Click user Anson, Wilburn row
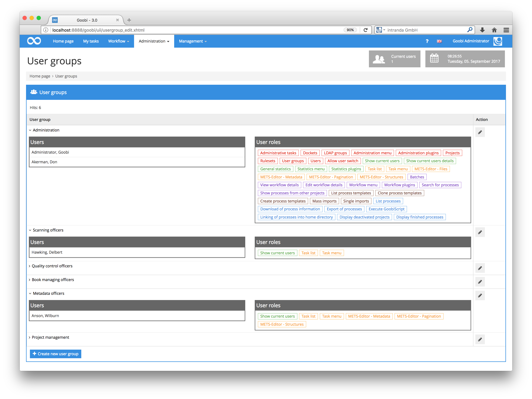The height and width of the screenshot is (399, 532). click(x=137, y=316)
